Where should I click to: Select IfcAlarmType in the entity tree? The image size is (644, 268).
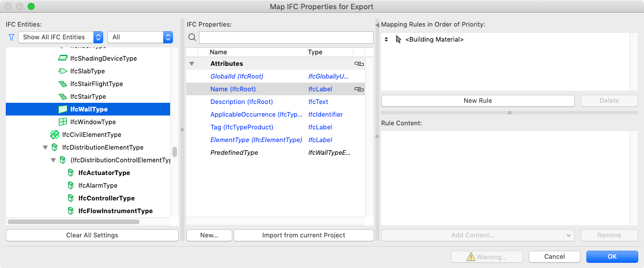coord(98,185)
